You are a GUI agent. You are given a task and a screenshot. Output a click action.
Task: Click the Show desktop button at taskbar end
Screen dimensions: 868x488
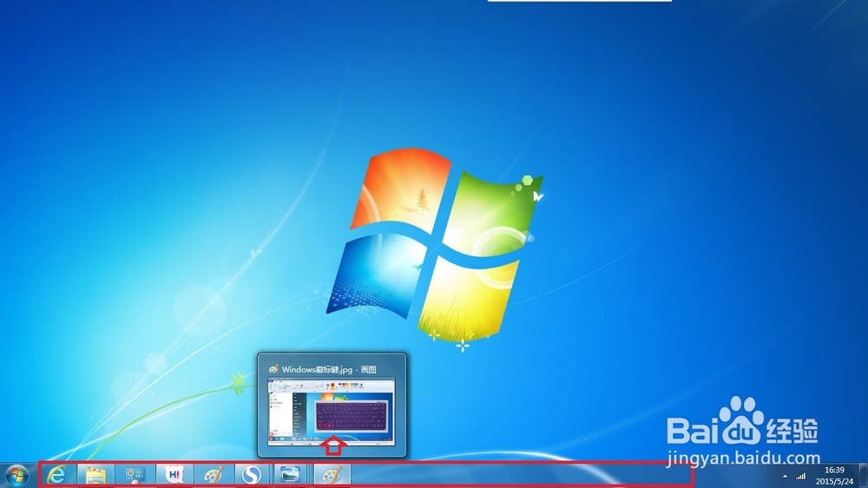pyautogui.click(x=863, y=476)
